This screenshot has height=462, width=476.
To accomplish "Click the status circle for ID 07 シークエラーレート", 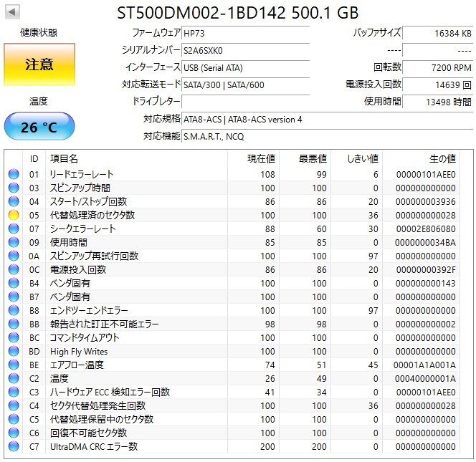I will (x=14, y=228).
